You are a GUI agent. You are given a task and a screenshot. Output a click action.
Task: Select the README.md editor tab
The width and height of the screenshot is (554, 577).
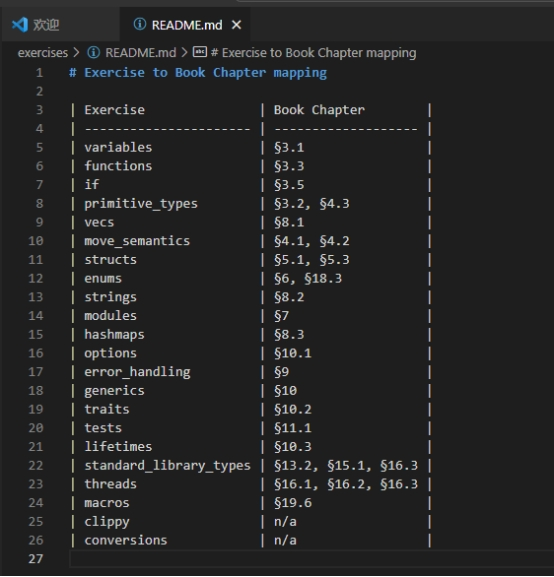[x=186, y=25]
